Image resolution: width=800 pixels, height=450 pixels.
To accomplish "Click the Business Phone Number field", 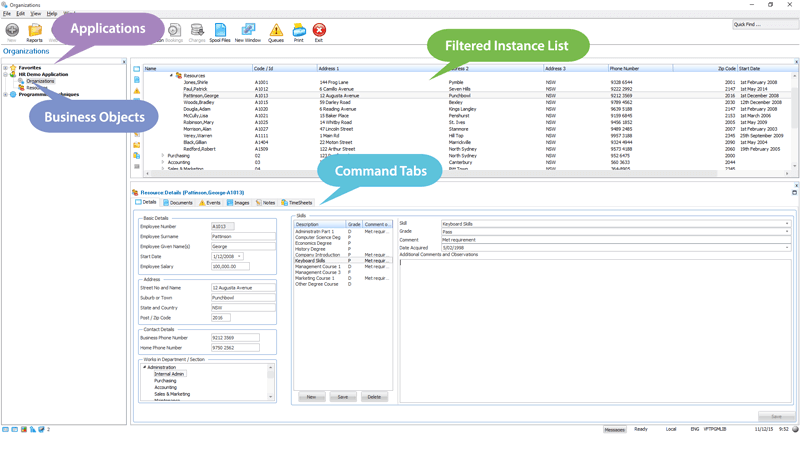I will [x=235, y=338].
